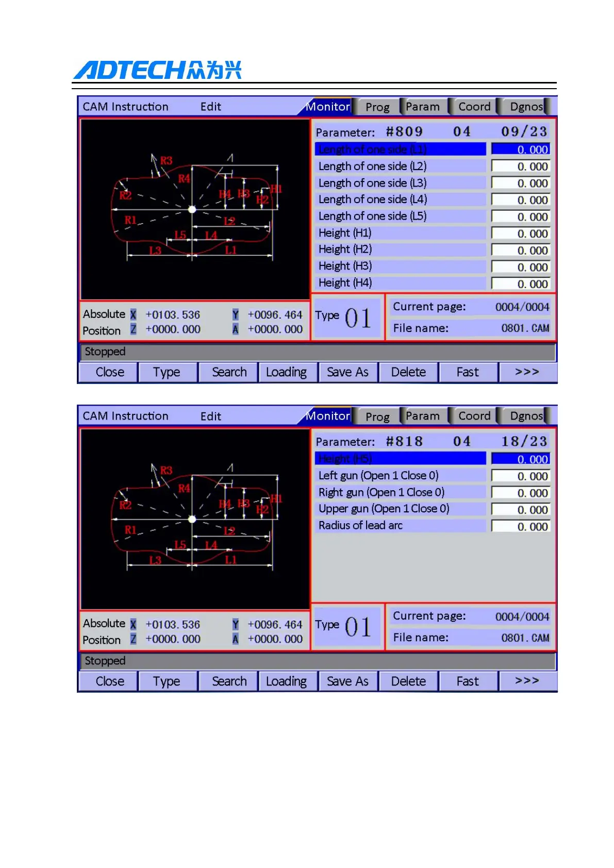This screenshot has height=868, width=614.
Task: Open Dgnos tab in lower screen
Action: click(525, 416)
